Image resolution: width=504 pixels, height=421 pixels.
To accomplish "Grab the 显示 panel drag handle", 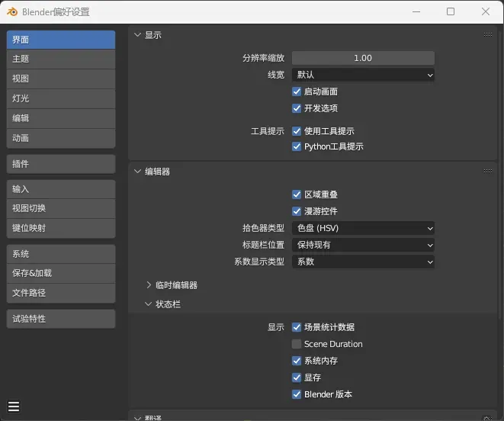I will 488,35.
